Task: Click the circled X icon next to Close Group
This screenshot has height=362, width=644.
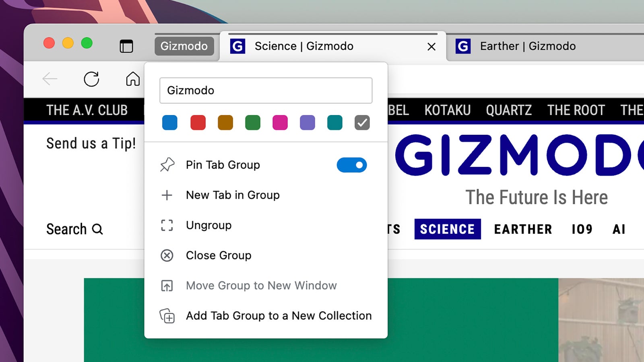Action: point(167,255)
